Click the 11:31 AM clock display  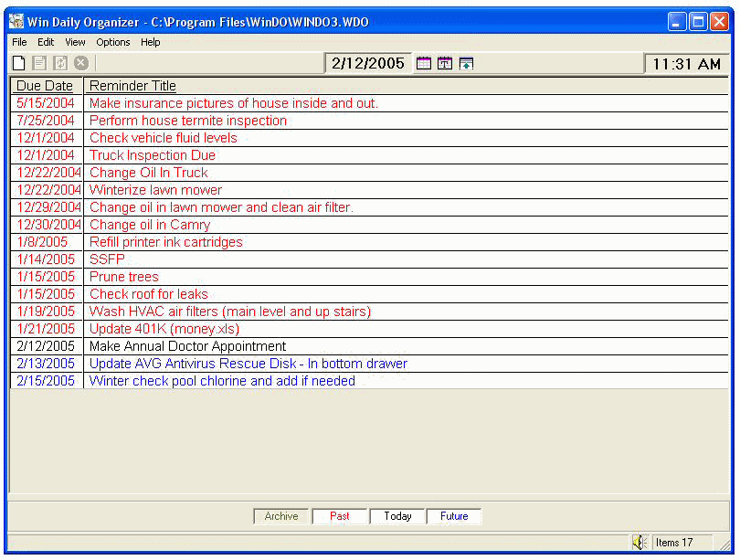[x=687, y=64]
